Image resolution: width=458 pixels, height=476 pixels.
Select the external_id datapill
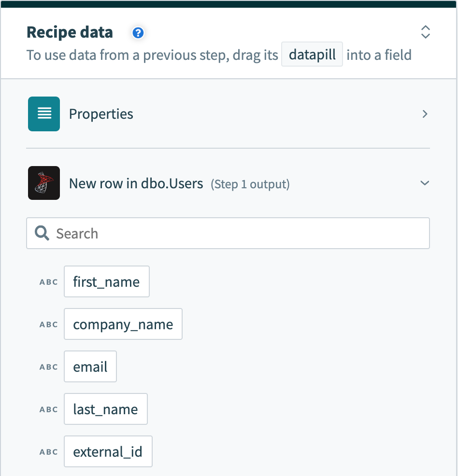(108, 452)
